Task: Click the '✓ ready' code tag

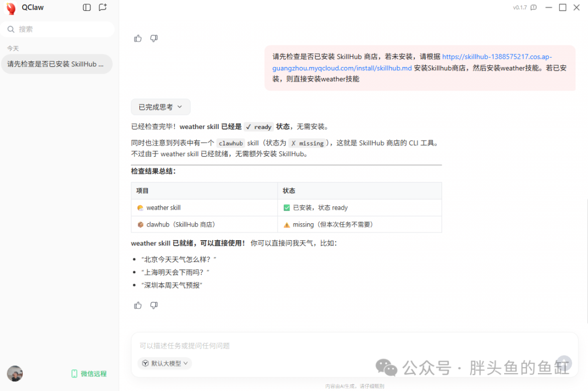Action: 259,127
